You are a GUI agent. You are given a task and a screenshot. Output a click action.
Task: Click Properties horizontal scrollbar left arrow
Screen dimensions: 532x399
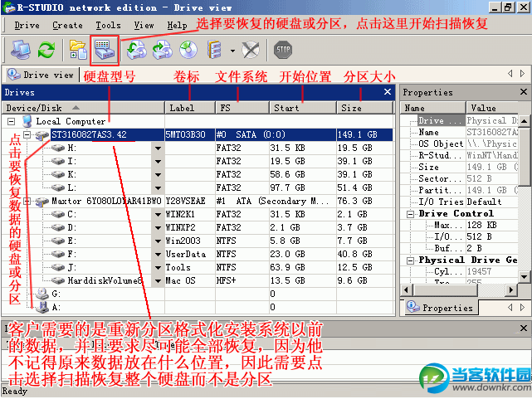[x=407, y=290]
